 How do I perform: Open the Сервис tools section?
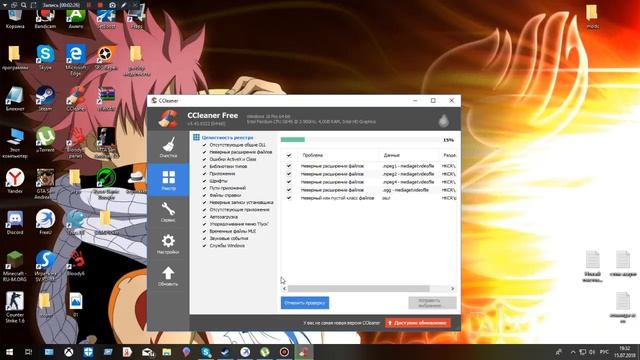pos(168,212)
